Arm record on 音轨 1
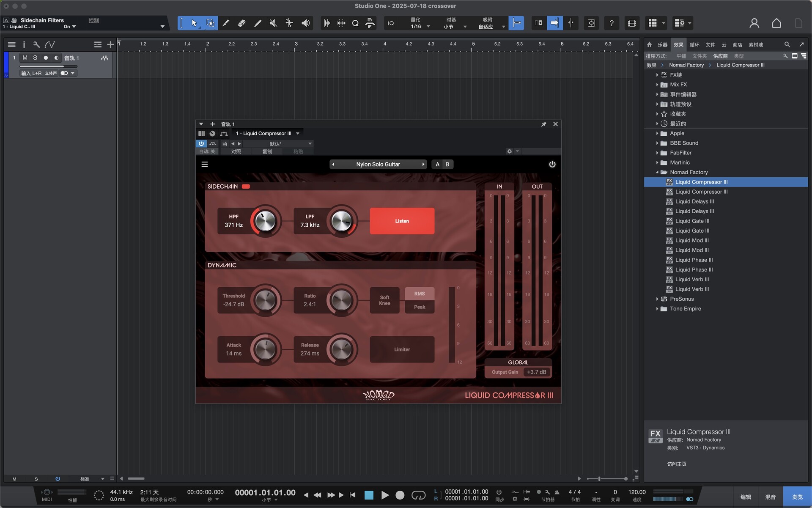Screen dimensions: 812x508 (46, 58)
